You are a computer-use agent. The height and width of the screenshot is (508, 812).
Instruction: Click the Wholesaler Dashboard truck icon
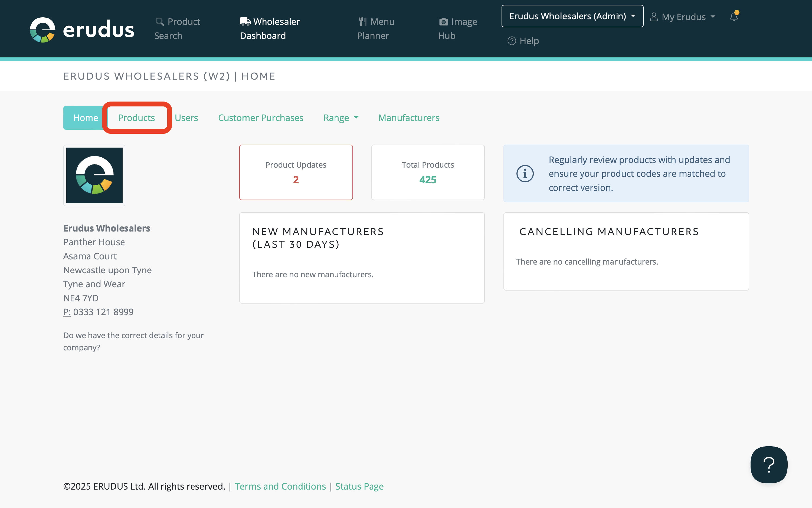coord(245,22)
